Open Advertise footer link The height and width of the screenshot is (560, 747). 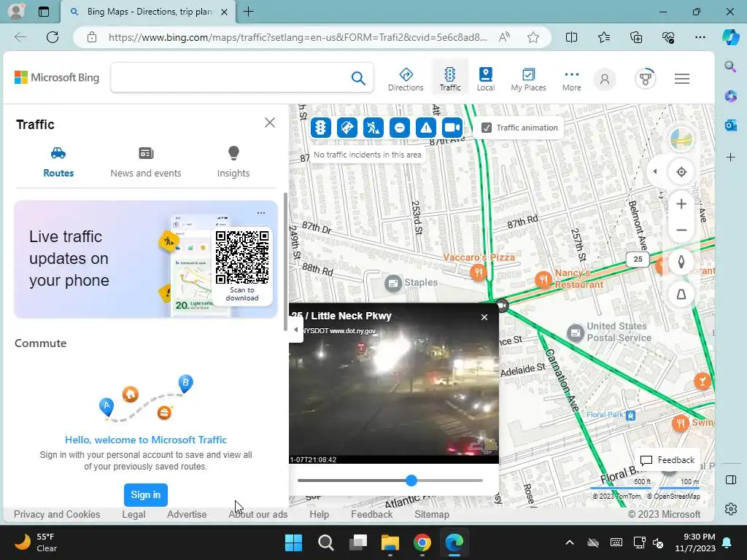[187, 514]
